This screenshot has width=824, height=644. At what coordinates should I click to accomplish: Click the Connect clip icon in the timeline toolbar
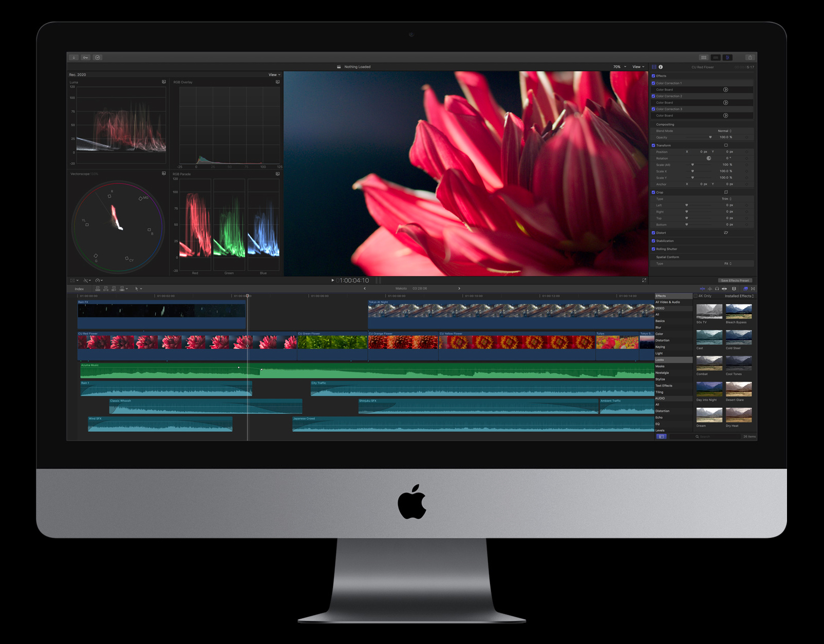(98, 289)
